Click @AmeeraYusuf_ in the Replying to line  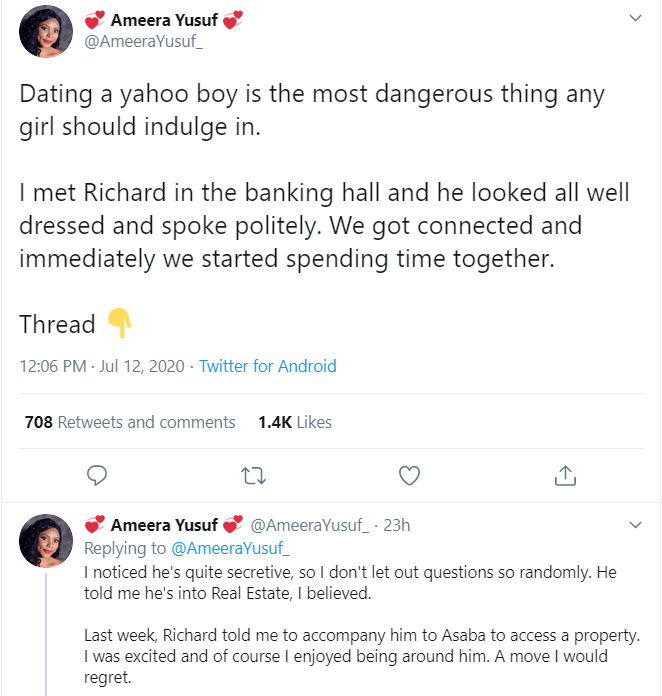(x=230, y=548)
